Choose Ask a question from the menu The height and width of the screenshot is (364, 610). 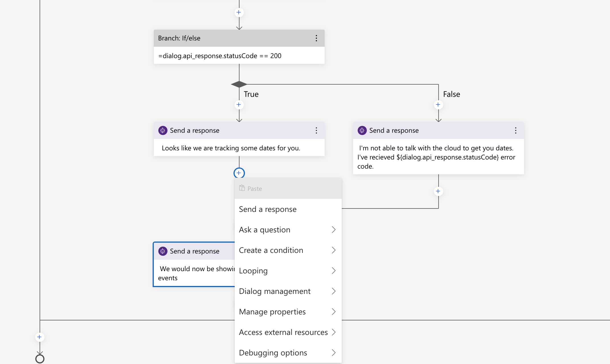288,230
